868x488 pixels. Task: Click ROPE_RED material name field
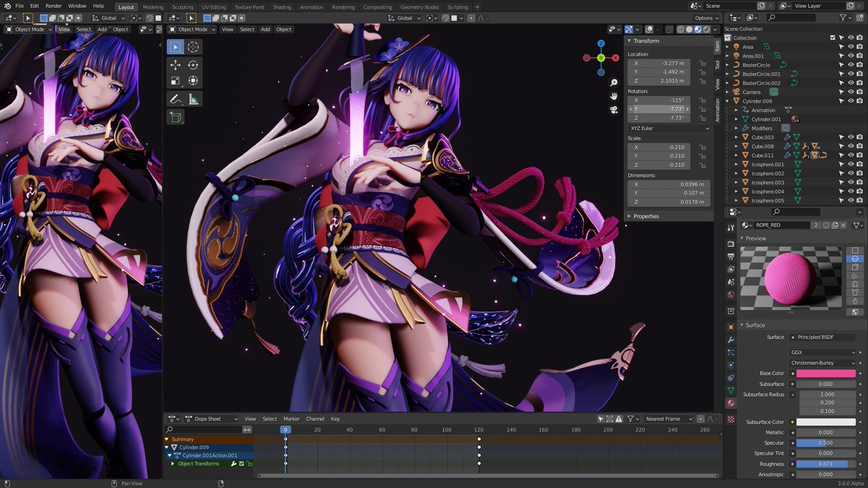tap(783, 225)
